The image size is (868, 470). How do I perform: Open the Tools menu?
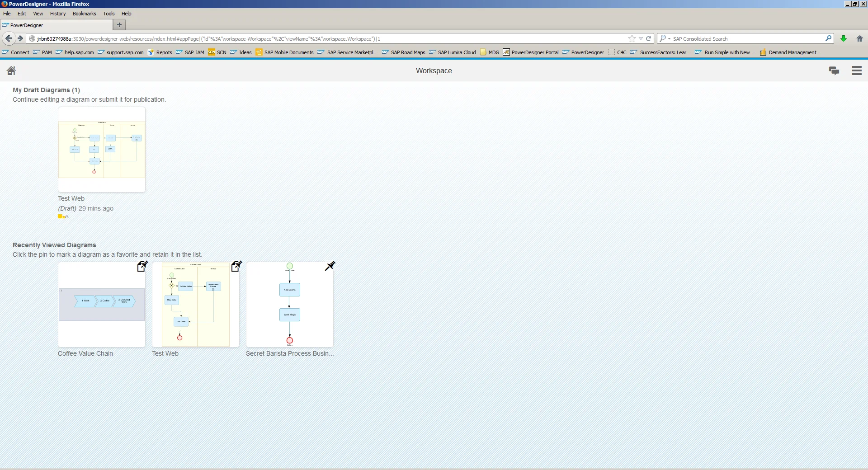point(108,14)
